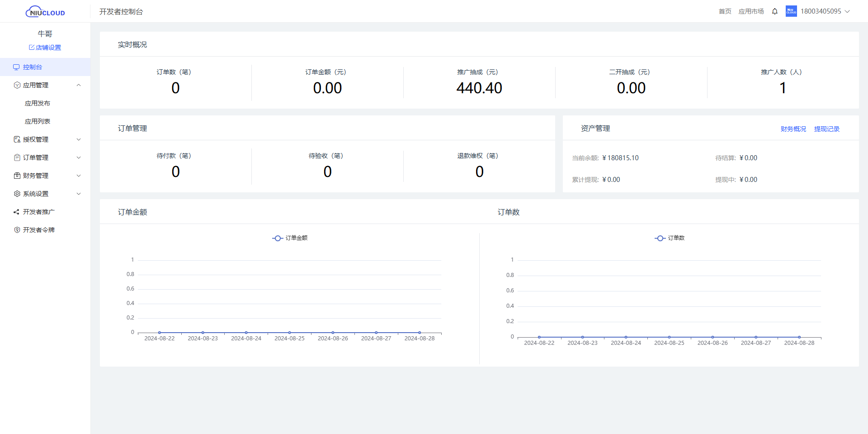
Task: Click the 授权管理 icon
Action: pos(17,139)
